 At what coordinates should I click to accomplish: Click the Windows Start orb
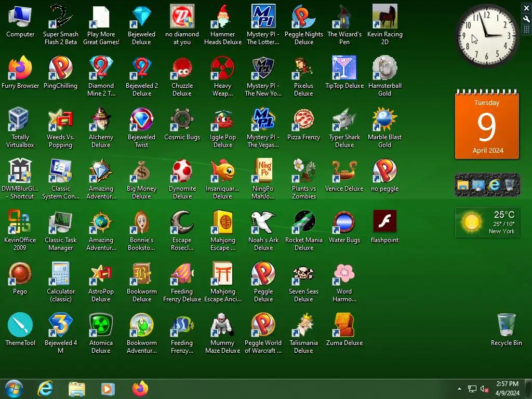click(x=14, y=389)
